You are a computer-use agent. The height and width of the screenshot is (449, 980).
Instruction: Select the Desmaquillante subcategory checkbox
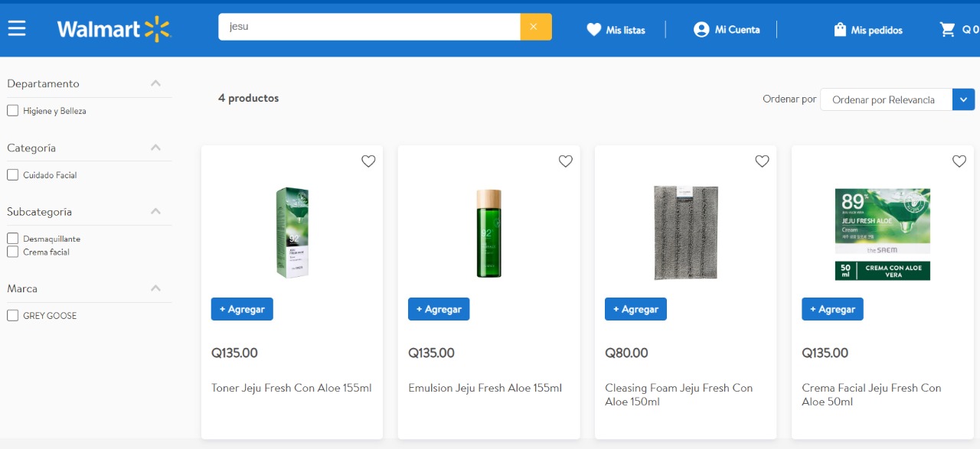coord(13,239)
